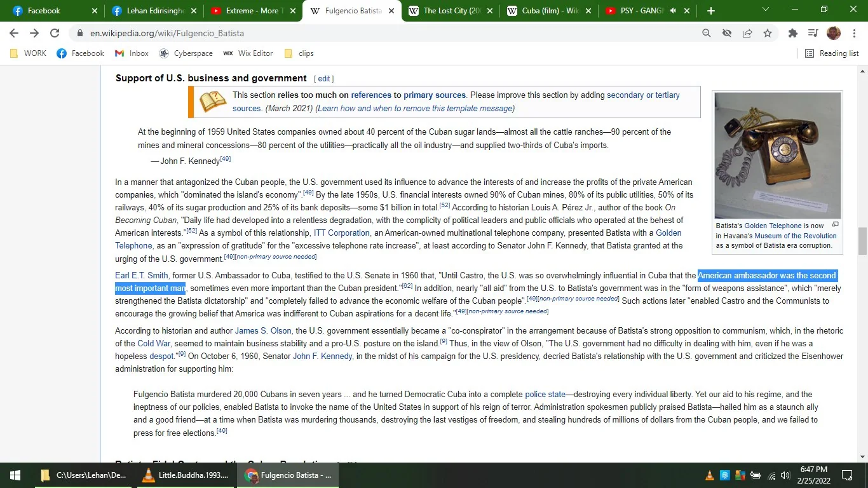This screenshot has width=868, height=488.
Task: Open the ITT Corporation article link
Action: coord(342,233)
